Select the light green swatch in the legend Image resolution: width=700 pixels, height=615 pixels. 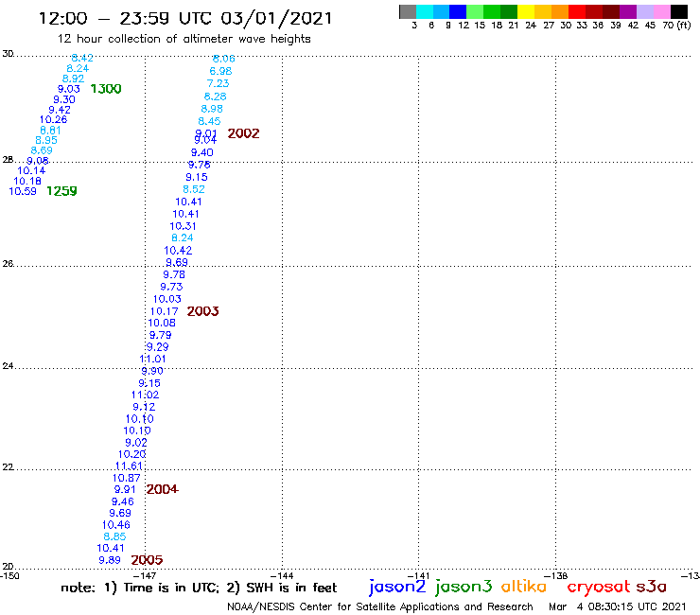pos(475,11)
